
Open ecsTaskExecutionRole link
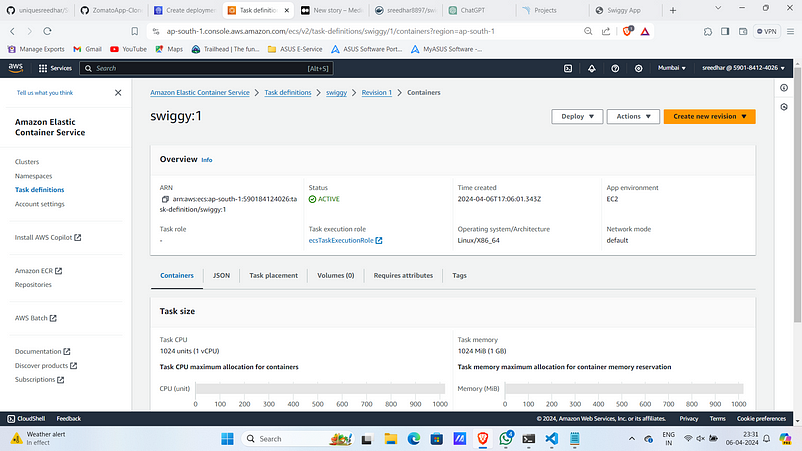tap(345, 240)
